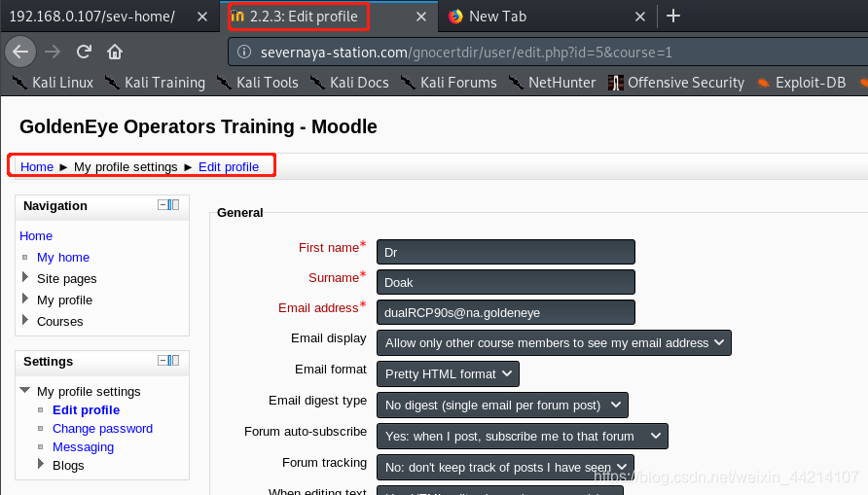Open the Email format dropdown
This screenshot has height=495, width=868.
(x=448, y=373)
